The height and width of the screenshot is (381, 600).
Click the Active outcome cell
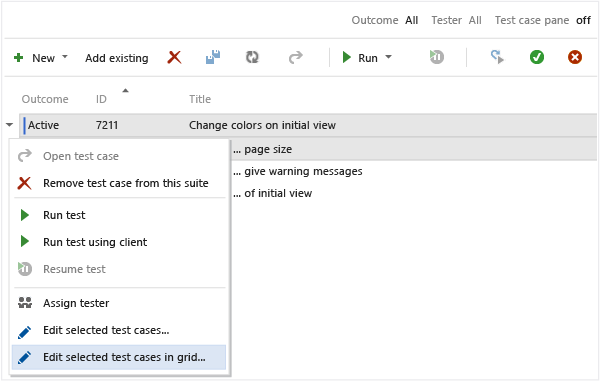43,125
